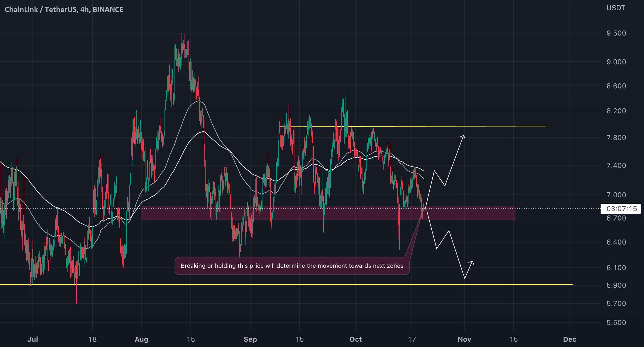Select the magenta support zone rectangle
The width and height of the screenshot is (644, 347).
(328, 213)
